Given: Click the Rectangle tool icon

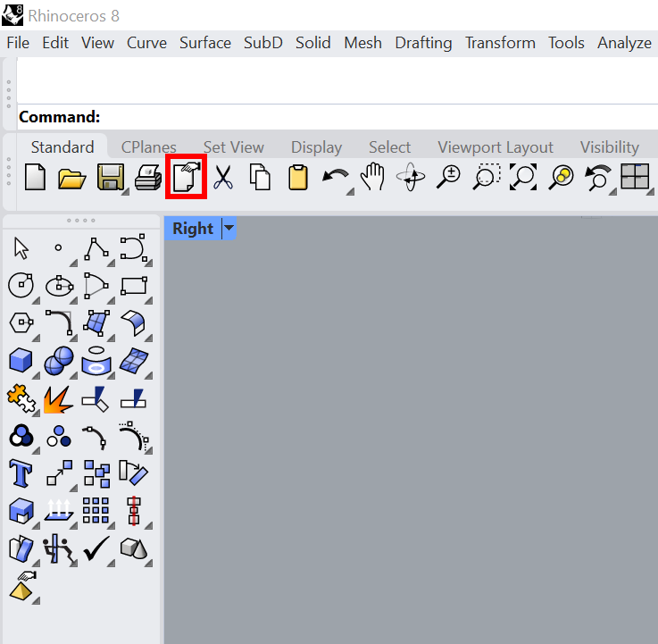Looking at the screenshot, I should 133,285.
